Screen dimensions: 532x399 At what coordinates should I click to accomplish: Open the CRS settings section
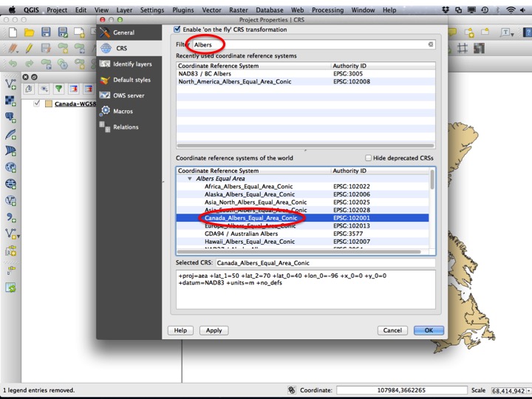point(129,48)
